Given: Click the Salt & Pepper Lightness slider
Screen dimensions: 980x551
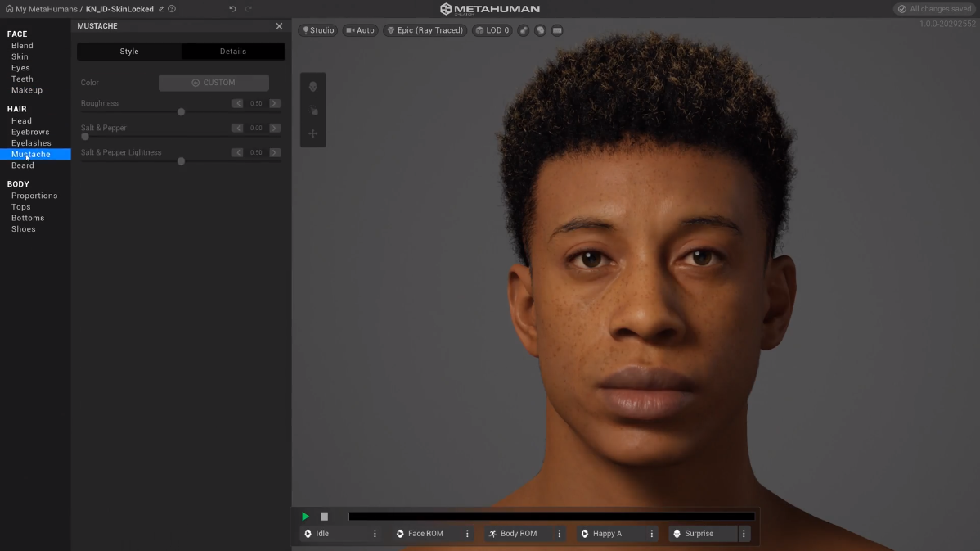Looking at the screenshot, I should (181, 161).
